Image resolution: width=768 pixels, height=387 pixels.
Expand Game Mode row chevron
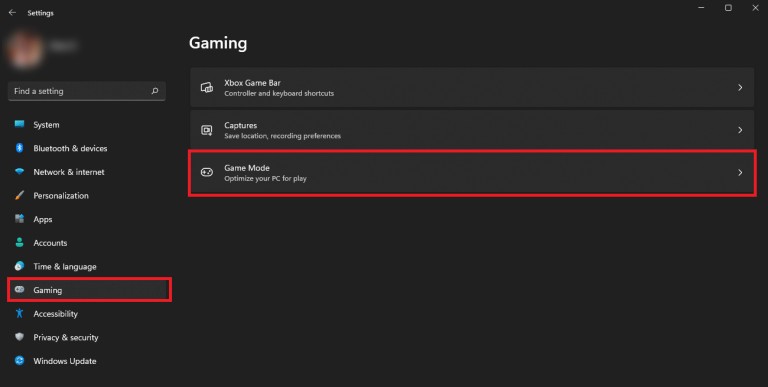(x=740, y=172)
